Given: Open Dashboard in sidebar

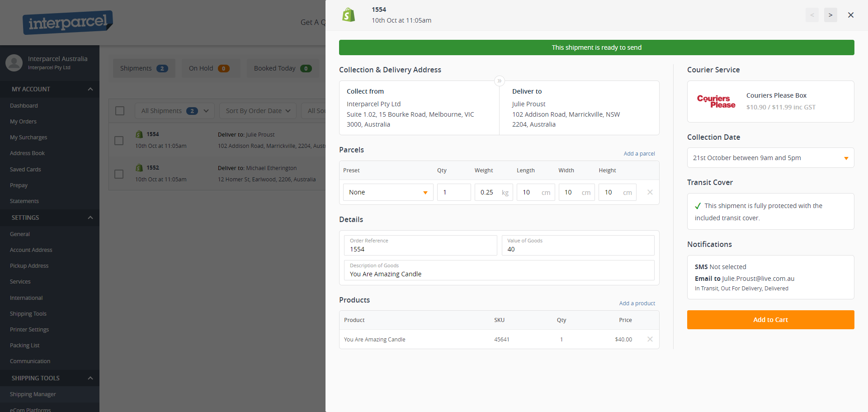Looking at the screenshot, I should (24, 106).
